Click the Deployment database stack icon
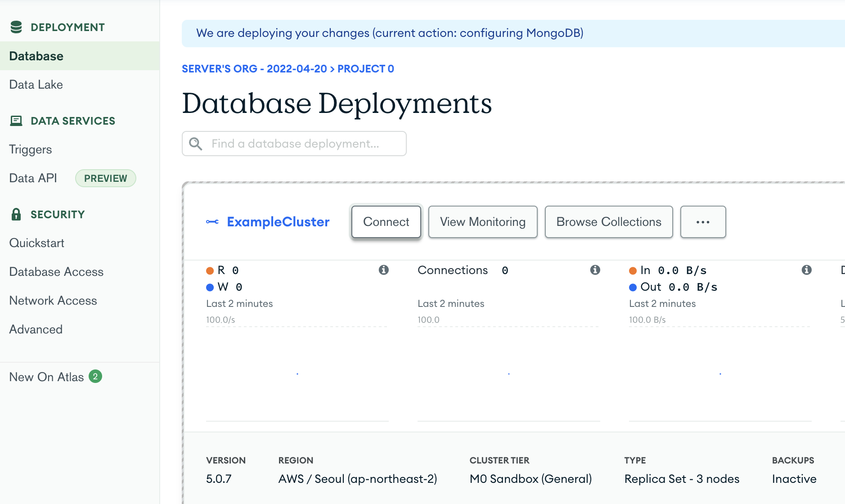The height and width of the screenshot is (504, 845). tap(16, 27)
